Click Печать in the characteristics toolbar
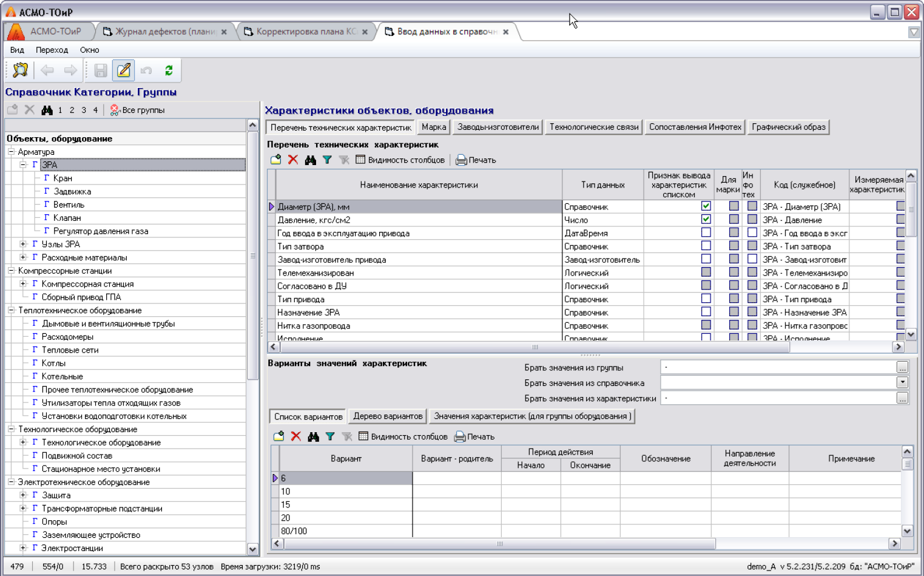This screenshot has height=576, width=924. (476, 160)
